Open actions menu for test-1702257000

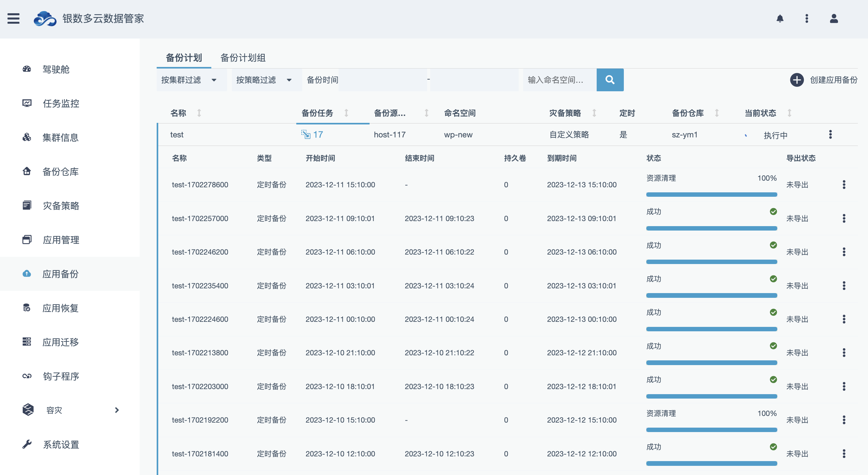(844, 218)
